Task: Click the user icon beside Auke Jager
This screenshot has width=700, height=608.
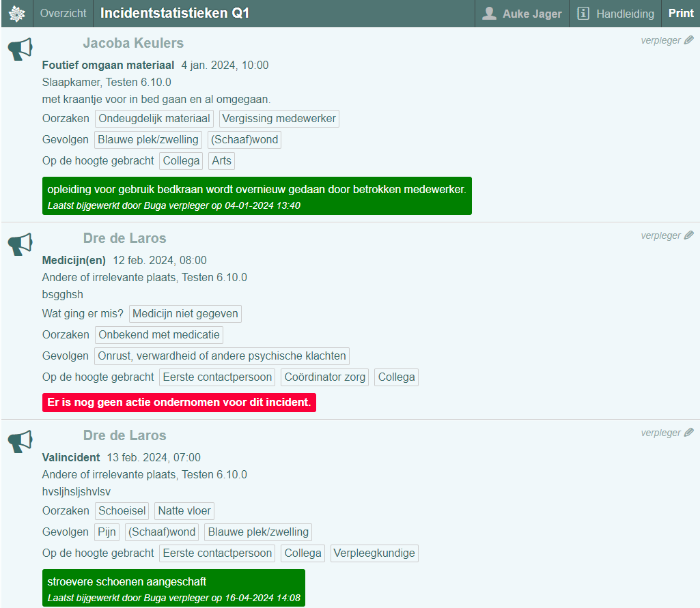Action: pos(489,14)
